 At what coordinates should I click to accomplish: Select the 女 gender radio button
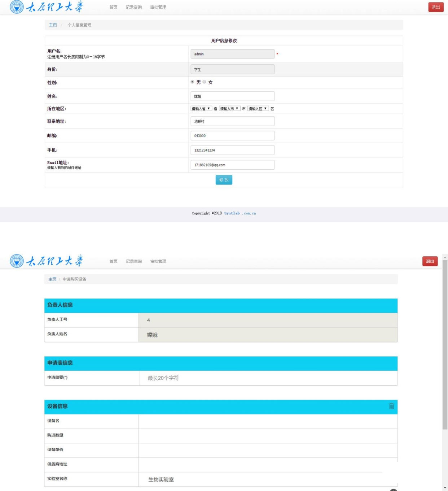205,82
